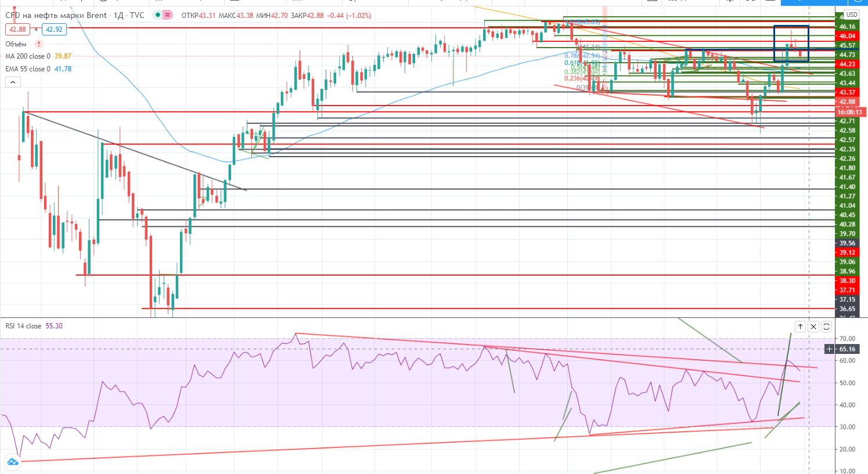The image size is (868, 474).
Task: Click the 40.45 label on price scale
Action: click(847, 215)
